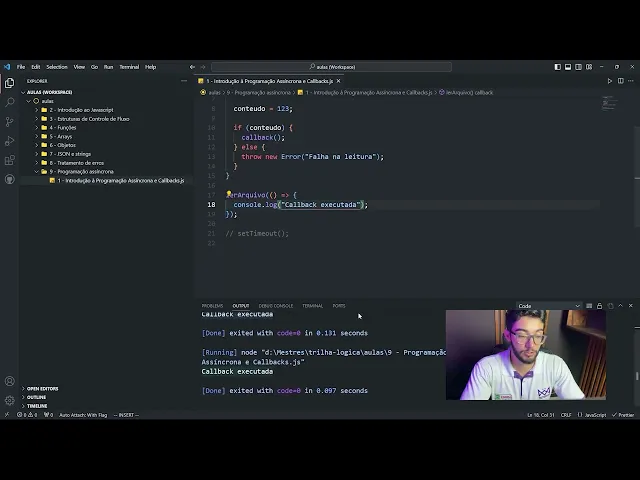Open the Edit menu
Viewport: 640px width, 480px height.
click(36, 67)
